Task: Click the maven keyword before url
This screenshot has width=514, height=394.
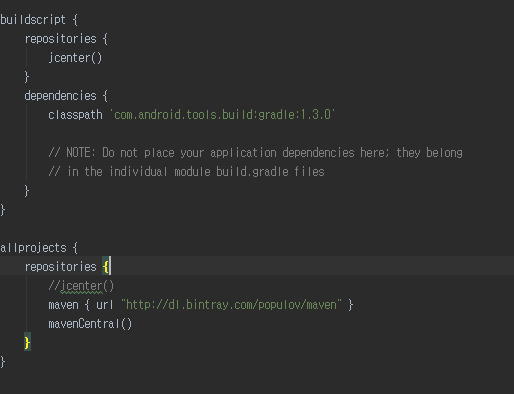Action: 63,305
